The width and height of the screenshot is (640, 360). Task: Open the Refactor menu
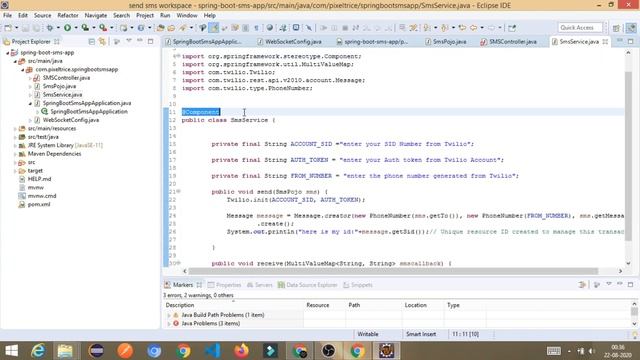68,16
